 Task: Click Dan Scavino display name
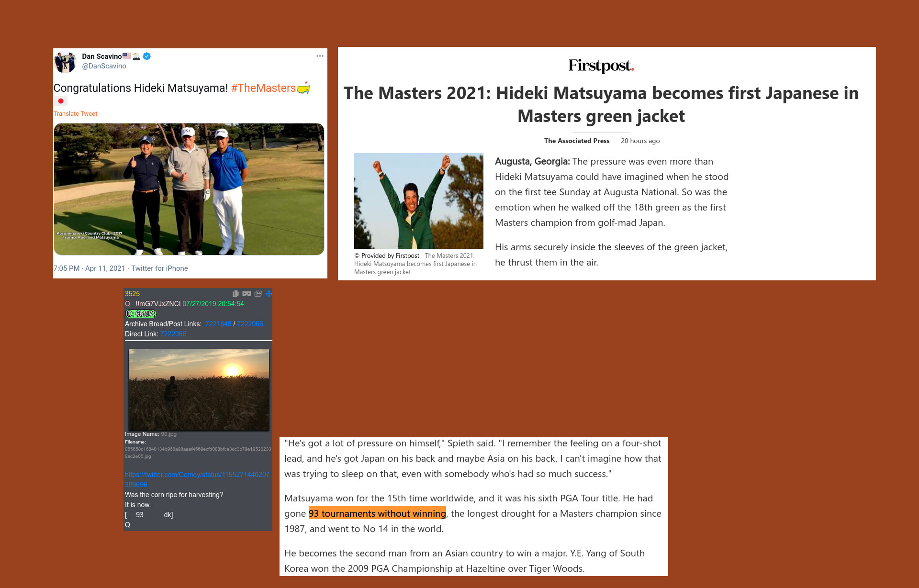pyautogui.click(x=101, y=56)
